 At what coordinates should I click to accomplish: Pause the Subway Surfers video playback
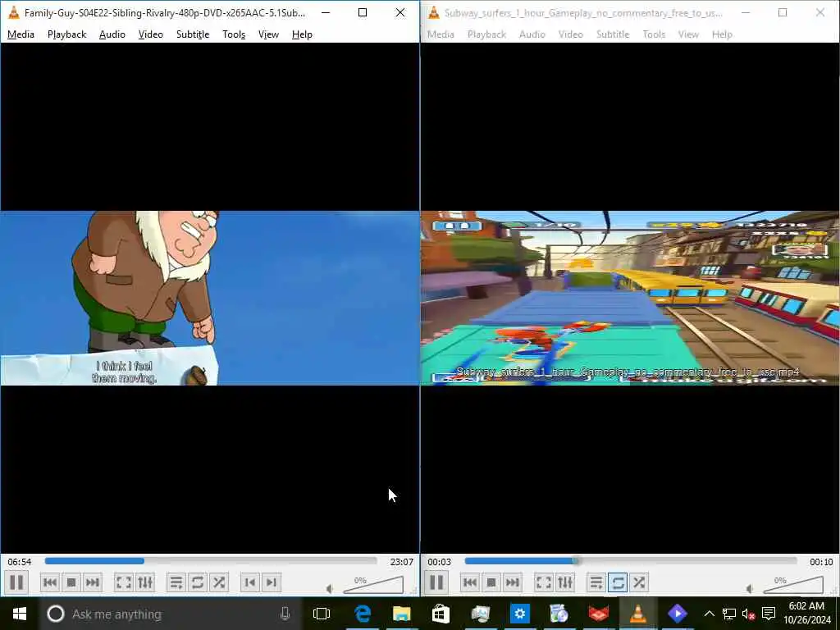pos(436,582)
